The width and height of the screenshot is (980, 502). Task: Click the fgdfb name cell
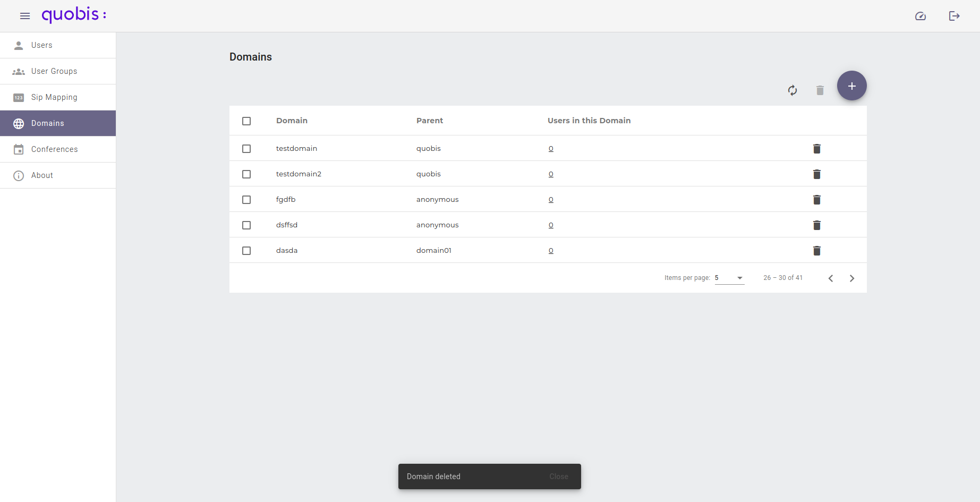pyautogui.click(x=286, y=199)
